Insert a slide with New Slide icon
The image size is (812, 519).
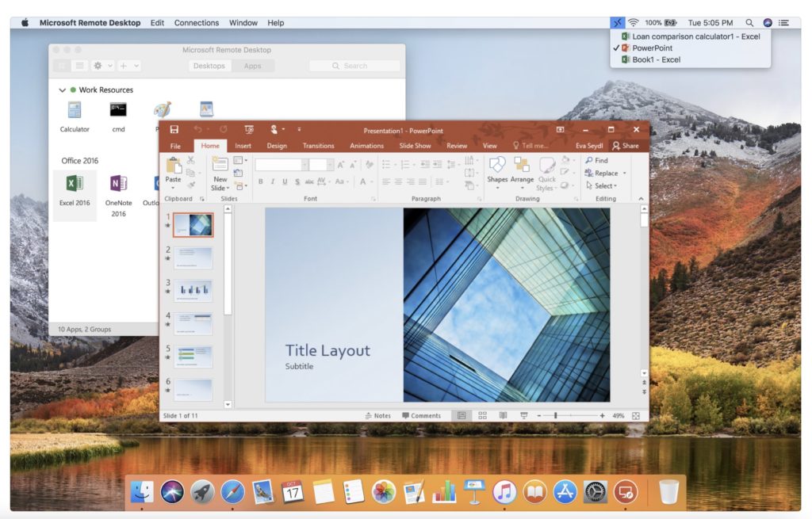tap(220, 165)
